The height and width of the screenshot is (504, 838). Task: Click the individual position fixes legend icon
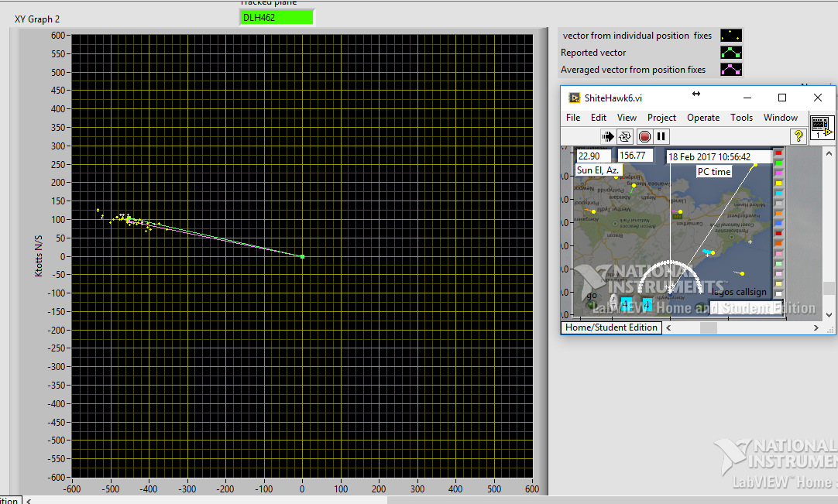[x=731, y=36]
